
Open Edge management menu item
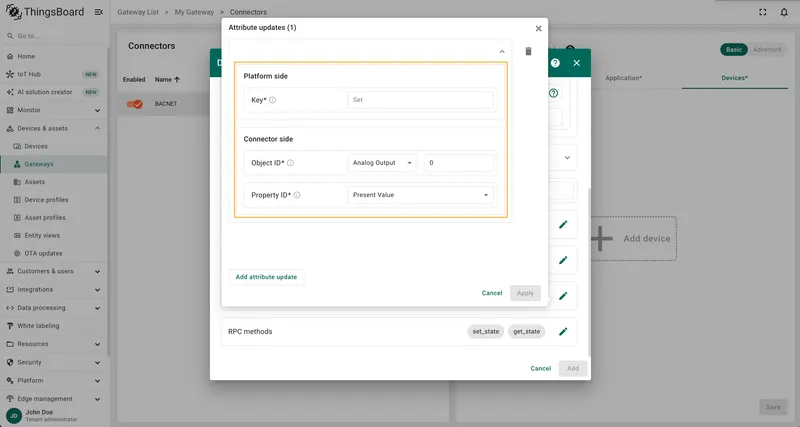click(54, 399)
